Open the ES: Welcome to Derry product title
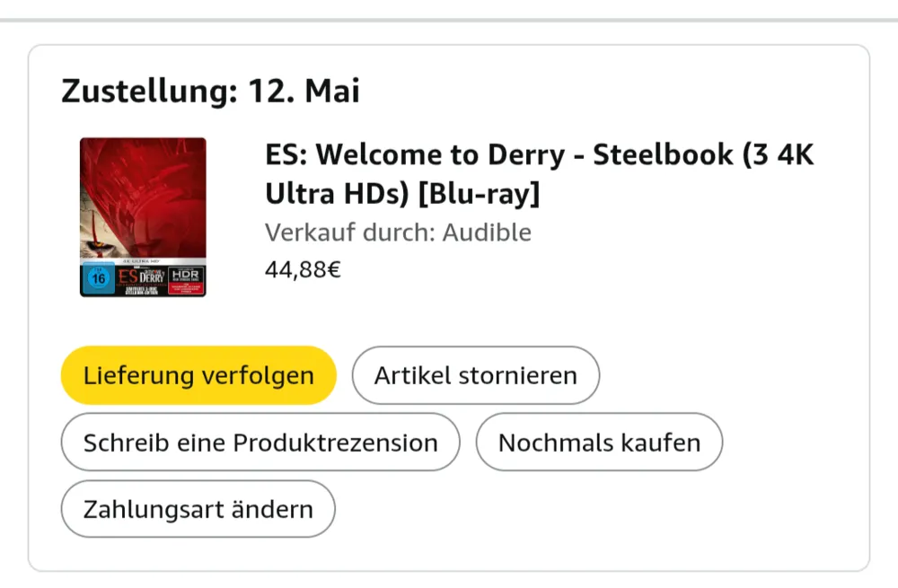Viewport: 898px width, 588px height. [x=539, y=174]
